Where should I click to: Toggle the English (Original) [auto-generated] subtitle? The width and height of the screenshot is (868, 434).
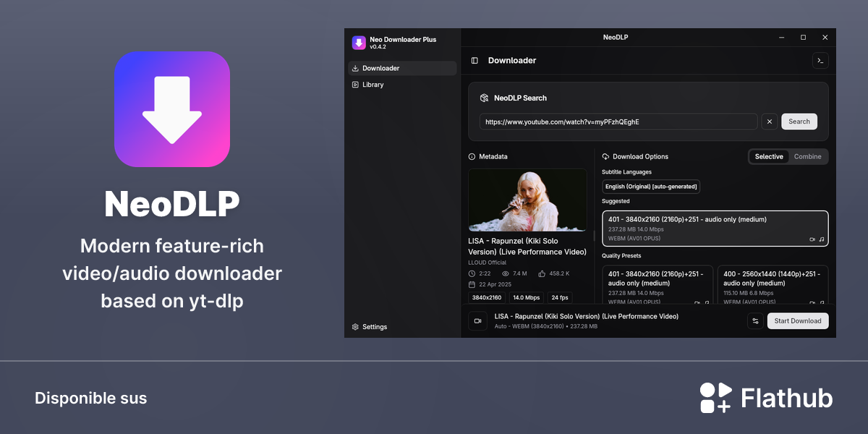point(651,187)
